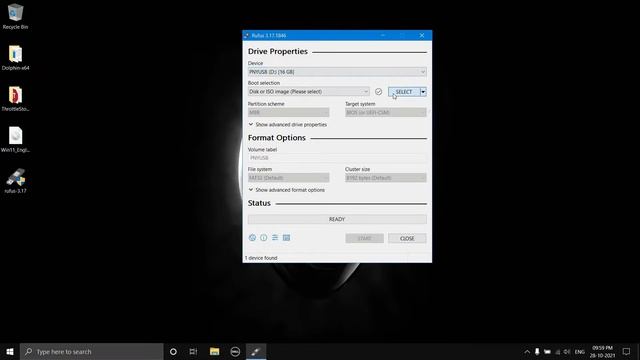Click the READY status progress bar
640x360 pixels.
pyautogui.click(x=337, y=219)
